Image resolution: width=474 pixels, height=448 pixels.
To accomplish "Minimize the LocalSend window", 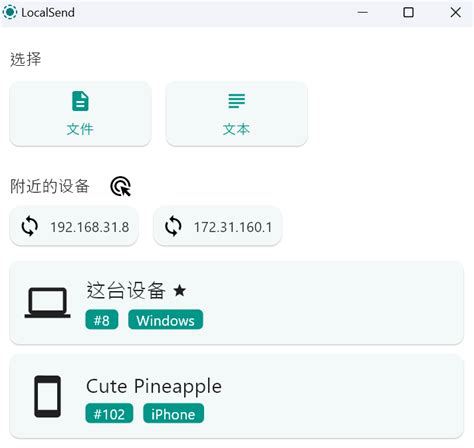I will coord(362,13).
